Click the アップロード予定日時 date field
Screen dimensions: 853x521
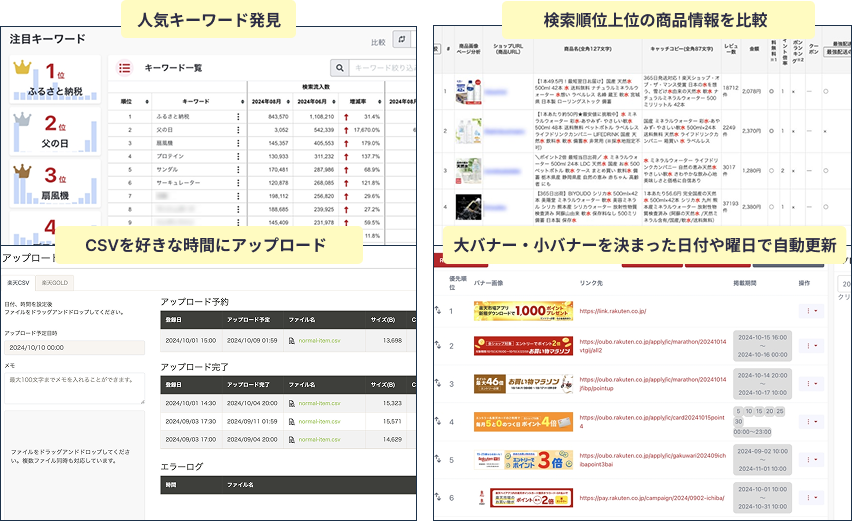tap(75, 348)
